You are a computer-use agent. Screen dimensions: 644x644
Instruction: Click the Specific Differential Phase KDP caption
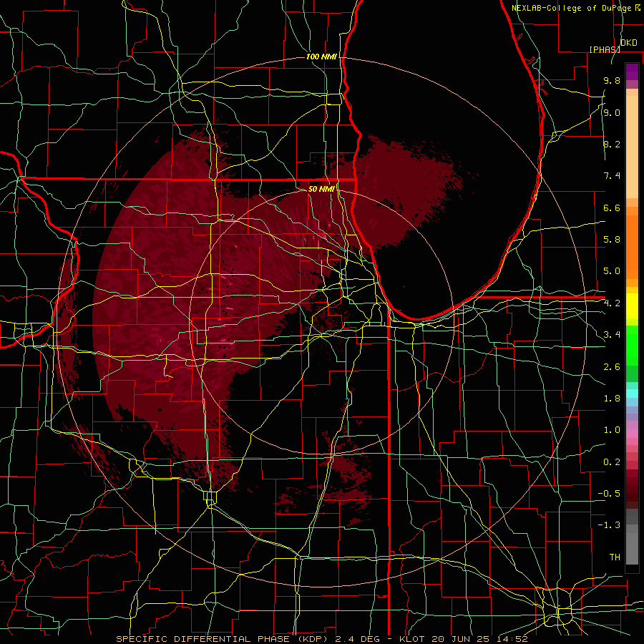(x=321, y=639)
